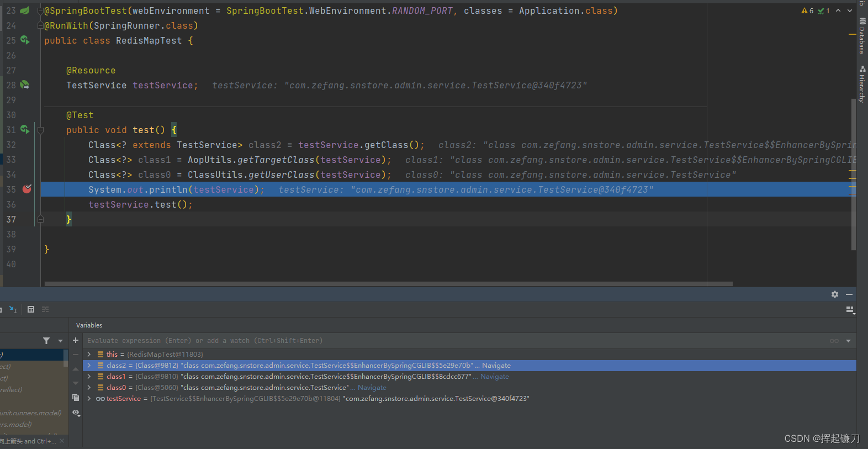Click the Spring leaf gutter icon on line 23
Viewport: 868px width, 449px height.
click(25, 10)
